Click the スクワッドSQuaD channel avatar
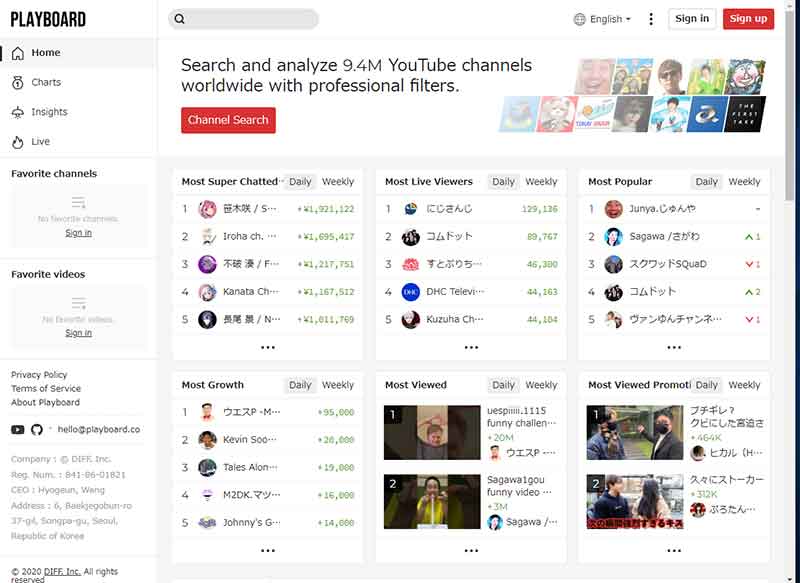The height and width of the screenshot is (583, 800). point(613,264)
